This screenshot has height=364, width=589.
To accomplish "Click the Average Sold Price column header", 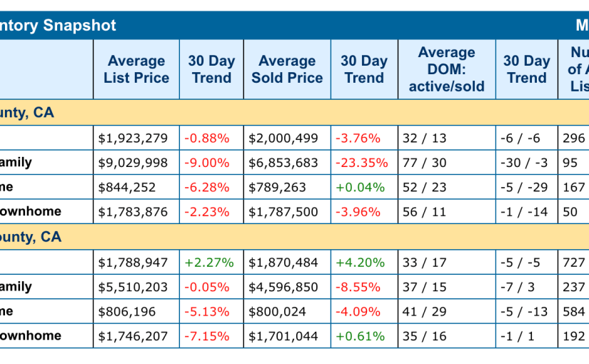I will (x=287, y=69).
